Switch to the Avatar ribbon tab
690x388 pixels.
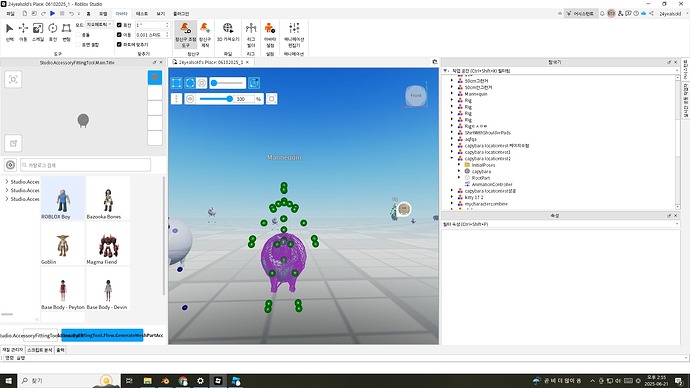click(x=121, y=14)
